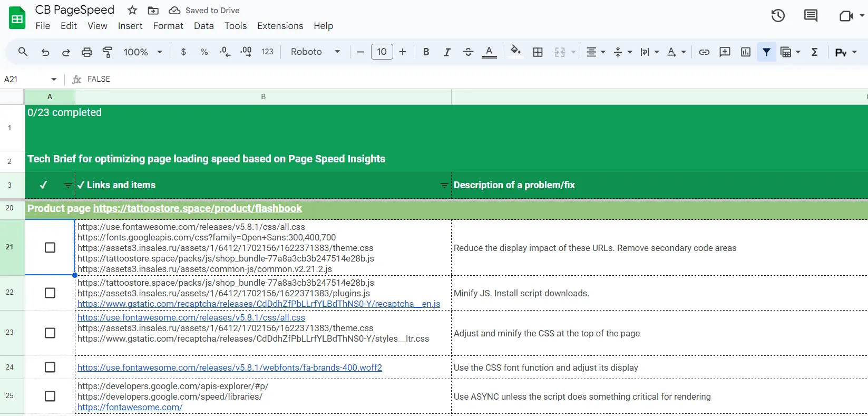Increase decimal places
This screenshot has height=416, width=868.
[246, 52]
